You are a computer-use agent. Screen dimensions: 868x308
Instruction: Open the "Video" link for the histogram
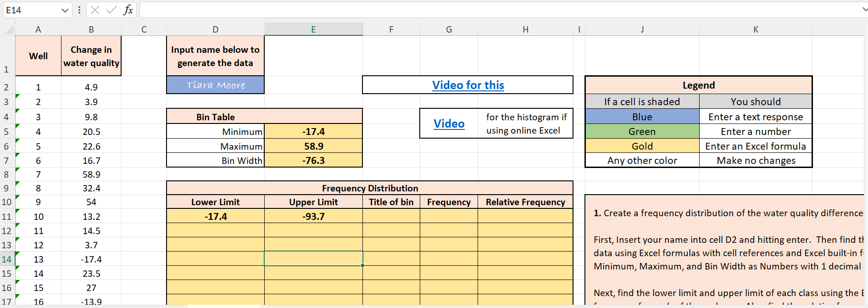[449, 123]
